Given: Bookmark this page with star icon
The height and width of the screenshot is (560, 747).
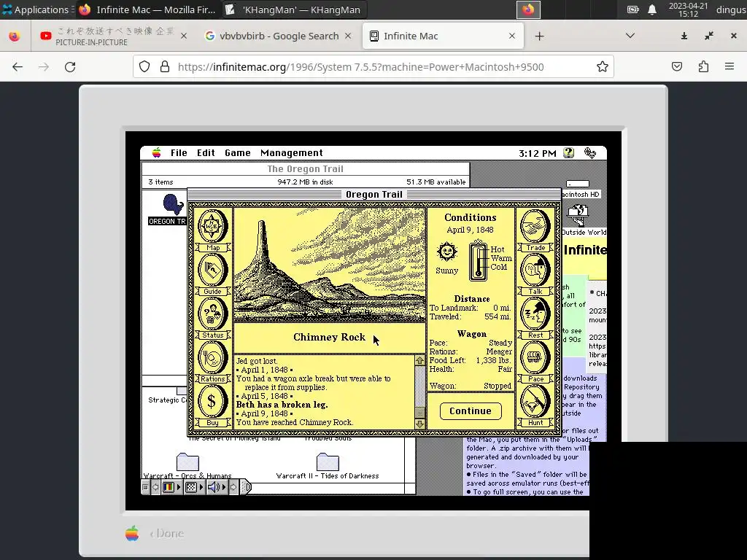Looking at the screenshot, I should click(x=602, y=66).
